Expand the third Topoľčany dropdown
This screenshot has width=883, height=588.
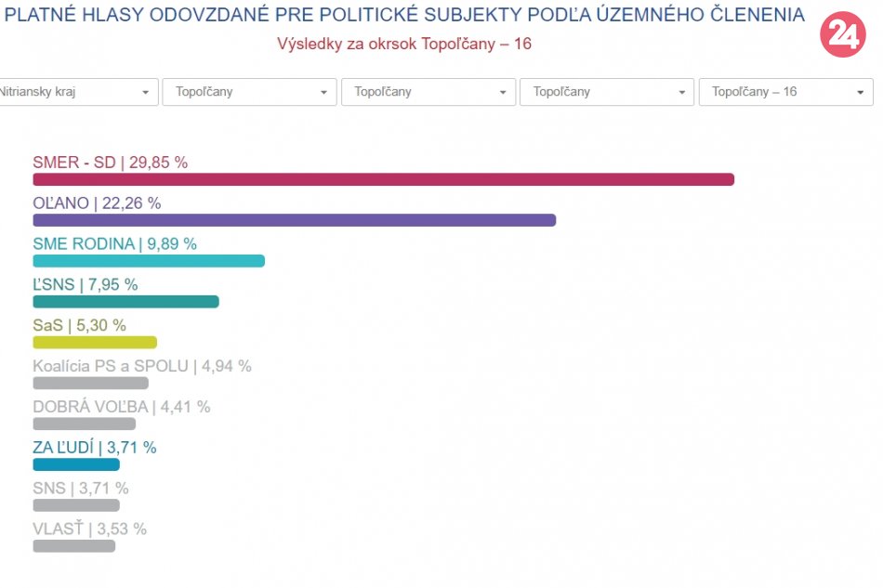(x=607, y=92)
